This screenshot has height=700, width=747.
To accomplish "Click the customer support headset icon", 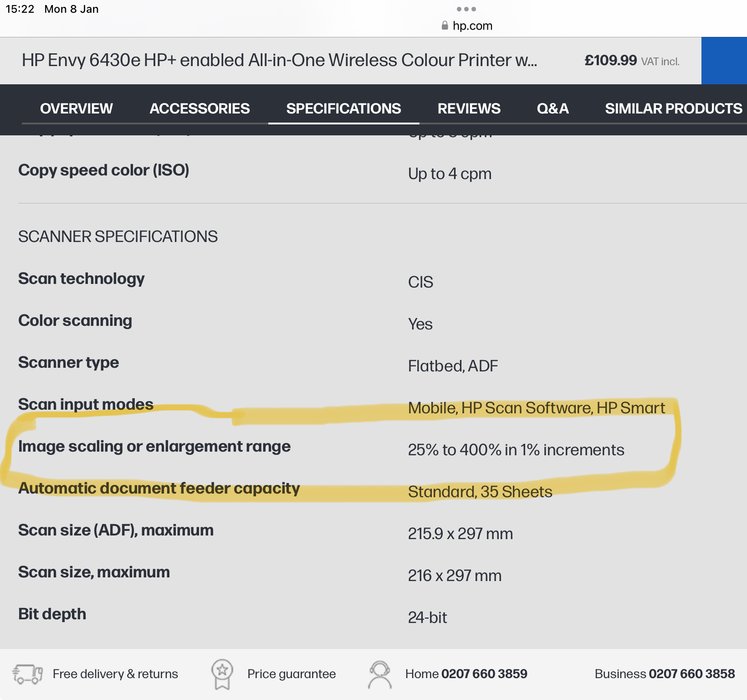I will pos(379,674).
